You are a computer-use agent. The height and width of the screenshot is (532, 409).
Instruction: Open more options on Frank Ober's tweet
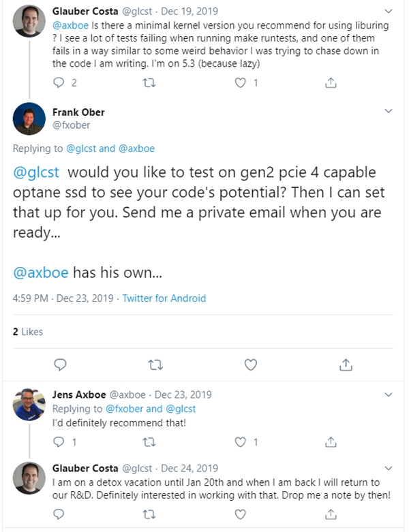click(389, 111)
